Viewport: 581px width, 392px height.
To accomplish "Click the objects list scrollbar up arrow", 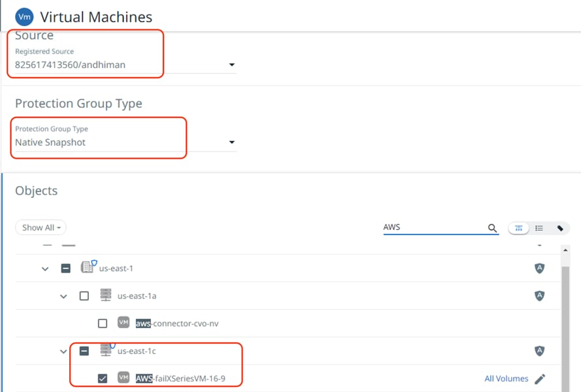I will [565, 250].
